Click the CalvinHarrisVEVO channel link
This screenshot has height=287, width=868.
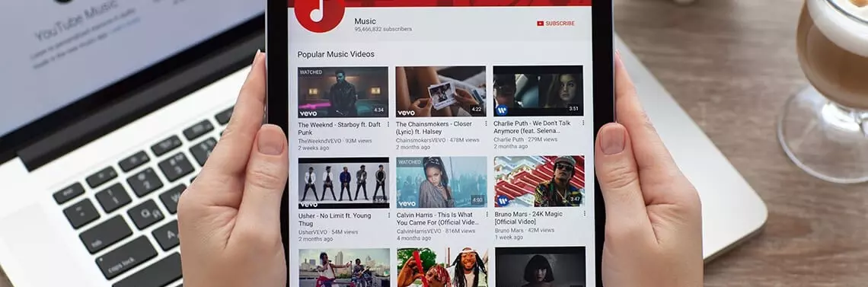(x=419, y=231)
